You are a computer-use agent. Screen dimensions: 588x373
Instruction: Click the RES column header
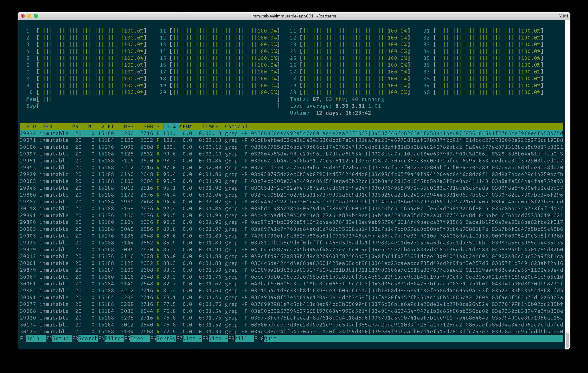pyautogui.click(x=129, y=127)
